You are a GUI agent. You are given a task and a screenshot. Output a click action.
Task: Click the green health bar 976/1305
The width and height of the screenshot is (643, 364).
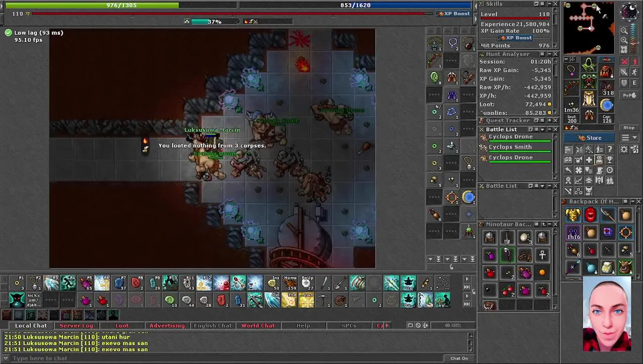[x=121, y=5]
